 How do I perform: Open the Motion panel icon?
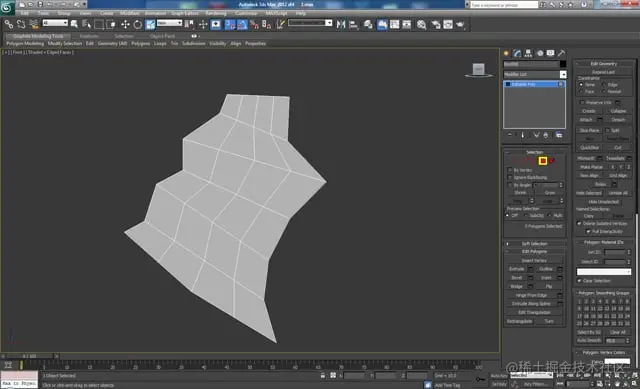(540, 53)
